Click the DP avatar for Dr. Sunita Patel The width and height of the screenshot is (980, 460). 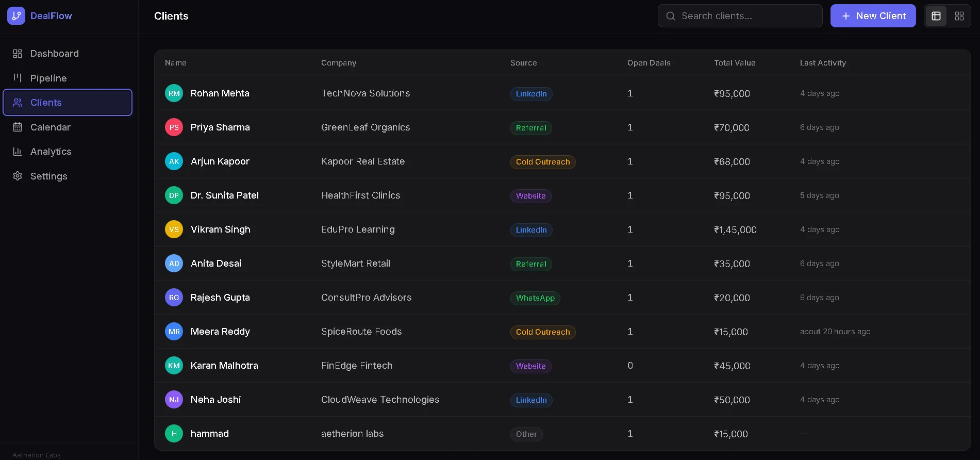click(174, 195)
